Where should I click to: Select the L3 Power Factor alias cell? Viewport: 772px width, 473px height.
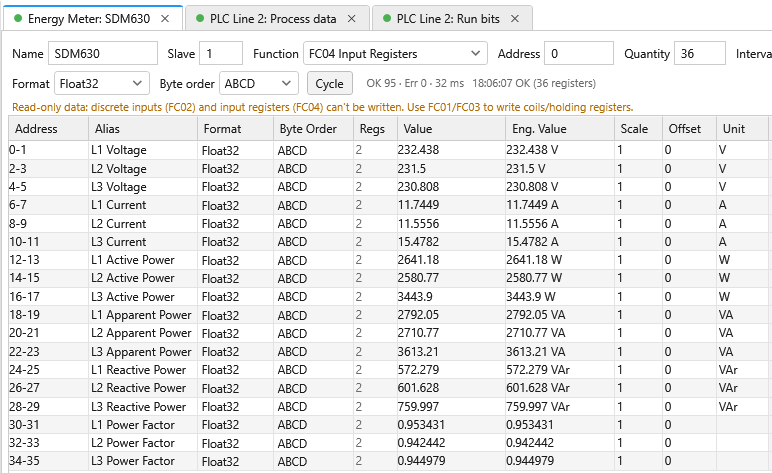tap(143, 461)
